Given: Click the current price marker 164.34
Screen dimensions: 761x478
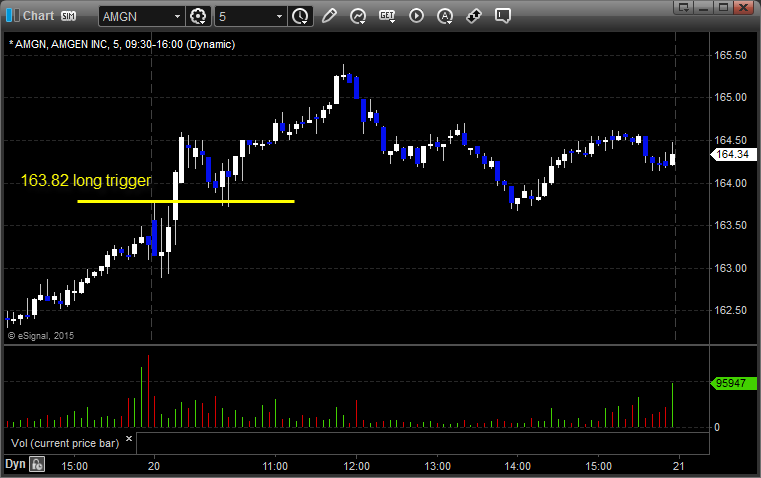Looking at the screenshot, I should coord(733,154).
